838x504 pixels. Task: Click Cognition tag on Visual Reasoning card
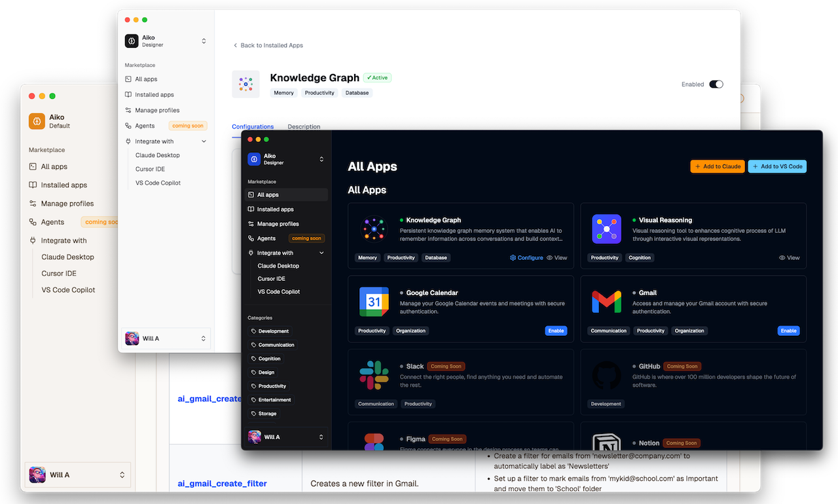click(x=640, y=258)
